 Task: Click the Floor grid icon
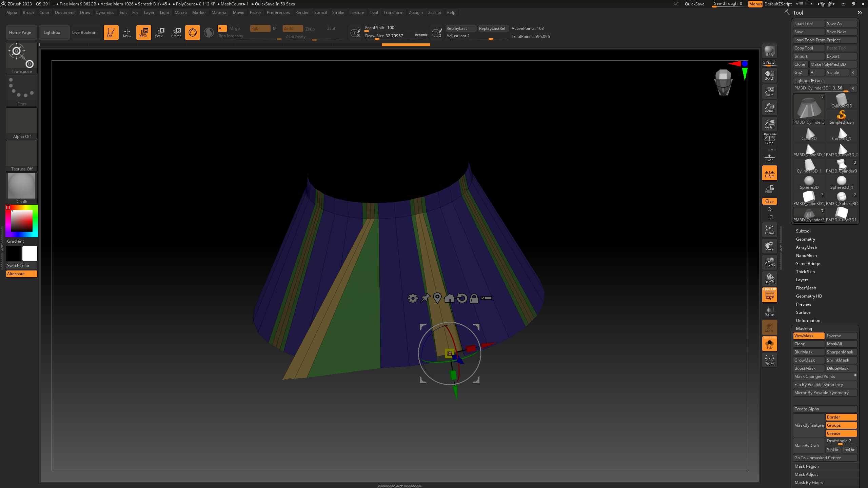769,157
